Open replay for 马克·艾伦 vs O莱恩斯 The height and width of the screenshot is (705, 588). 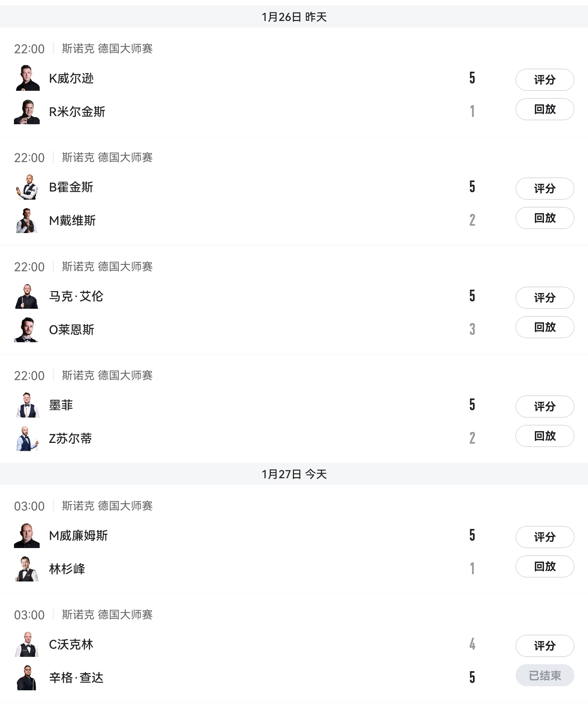click(x=545, y=327)
